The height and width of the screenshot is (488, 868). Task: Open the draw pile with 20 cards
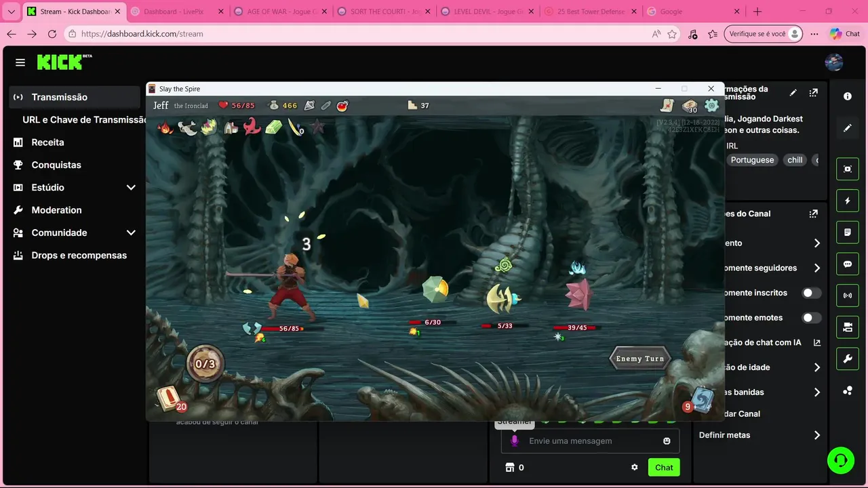pyautogui.click(x=170, y=399)
